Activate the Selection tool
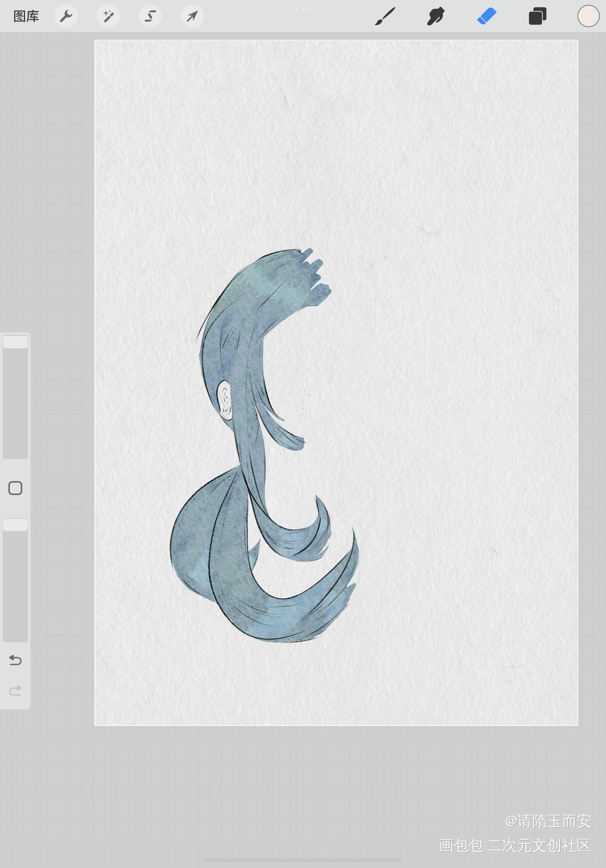Screen dimensions: 606x868 coord(150,16)
